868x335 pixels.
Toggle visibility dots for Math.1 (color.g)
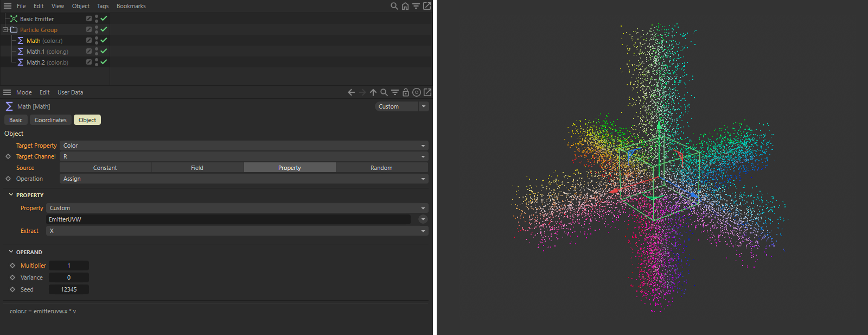pyautogui.click(x=97, y=51)
